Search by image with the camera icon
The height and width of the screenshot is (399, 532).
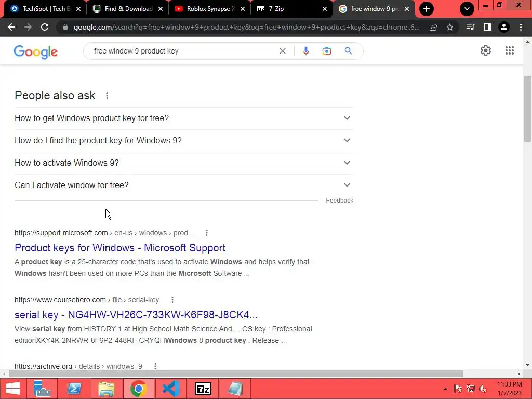(326, 51)
